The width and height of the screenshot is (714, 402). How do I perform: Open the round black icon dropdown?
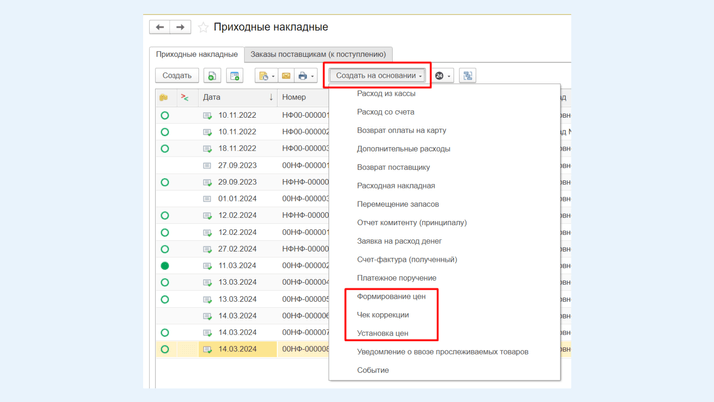tap(442, 76)
